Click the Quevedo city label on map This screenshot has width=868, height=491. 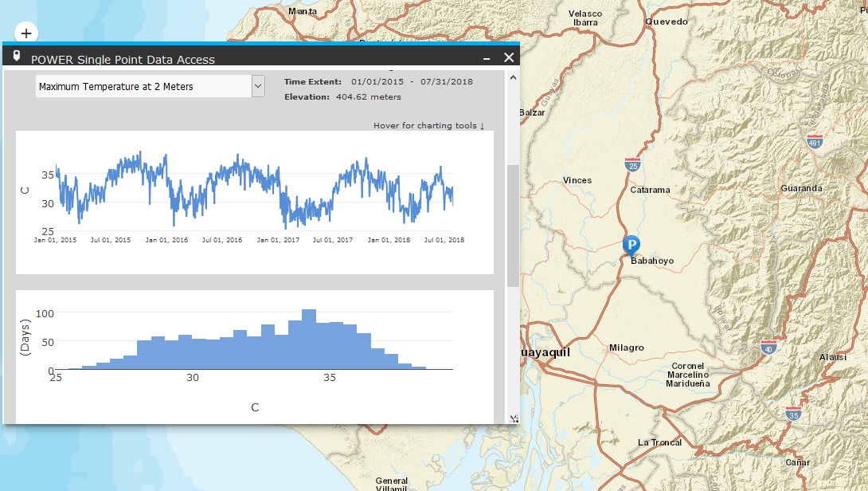(666, 22)
